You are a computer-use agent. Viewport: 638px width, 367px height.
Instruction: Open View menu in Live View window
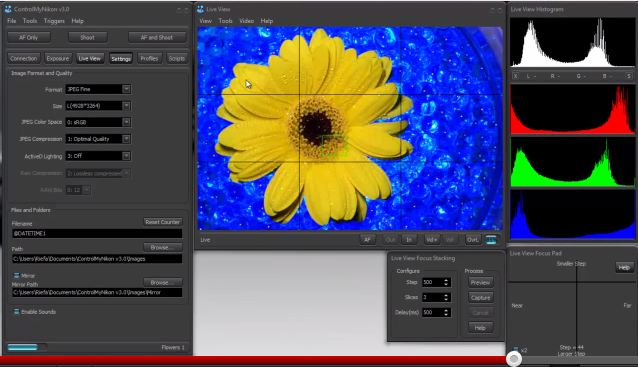pyautogui.click(x=205, y=21)
